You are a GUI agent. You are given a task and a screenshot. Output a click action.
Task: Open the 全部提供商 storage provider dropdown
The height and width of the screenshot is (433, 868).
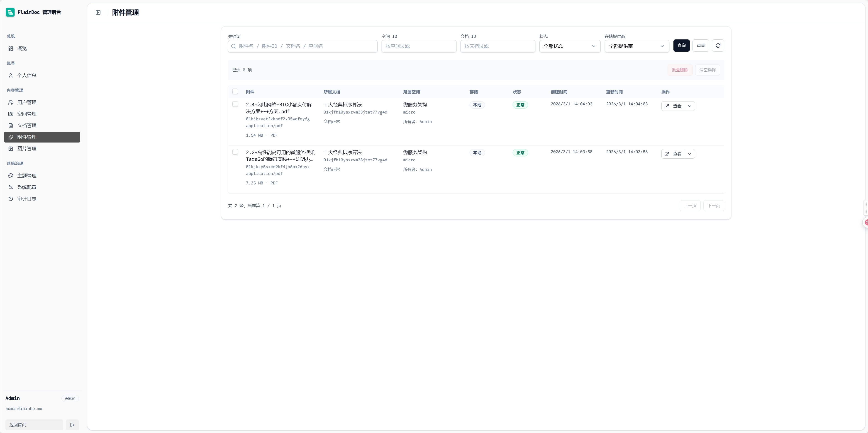[x=637, y=46]
